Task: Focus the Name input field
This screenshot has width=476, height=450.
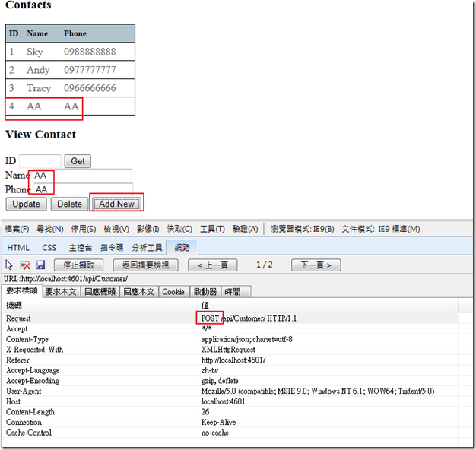Action: click(82, 176)
